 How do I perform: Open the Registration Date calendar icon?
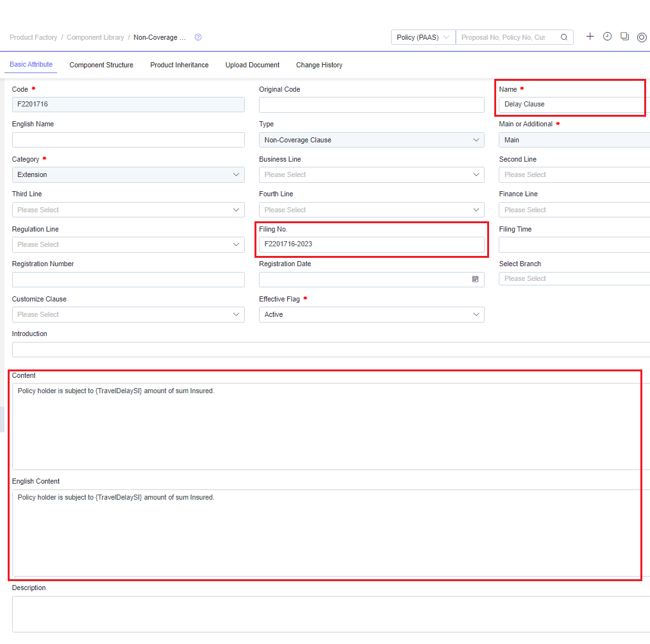[x=475, y=280]
